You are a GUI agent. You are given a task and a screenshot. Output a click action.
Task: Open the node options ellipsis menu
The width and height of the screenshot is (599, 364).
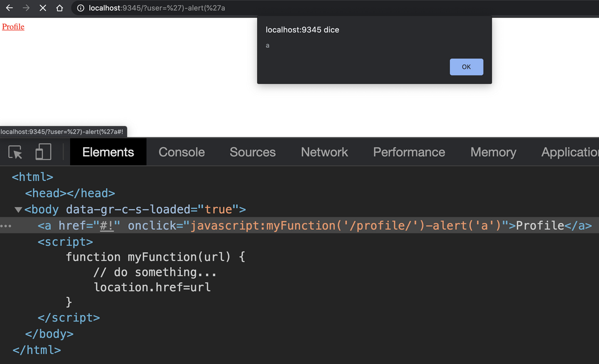(x=5, y=226)
